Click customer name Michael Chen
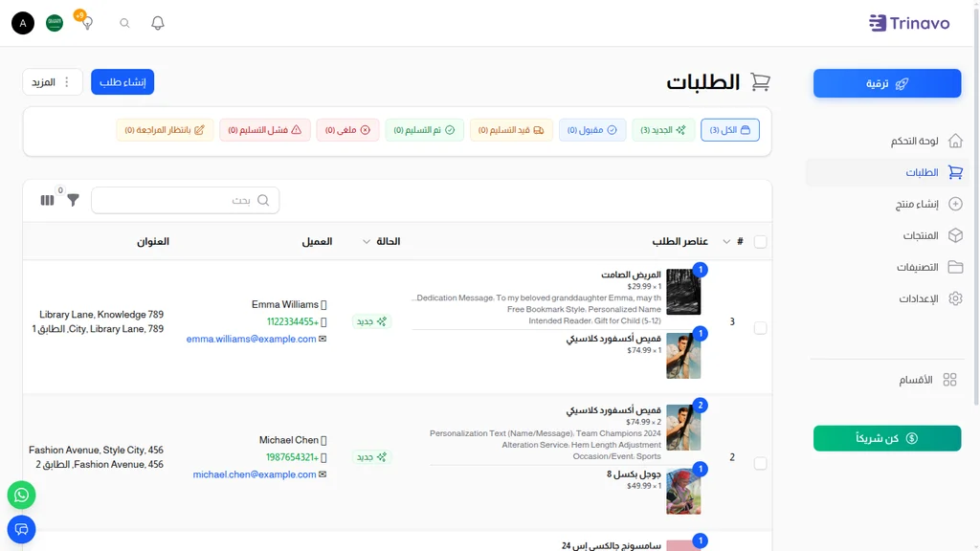This screenshot has height=551, width=980. pos(289,440)
